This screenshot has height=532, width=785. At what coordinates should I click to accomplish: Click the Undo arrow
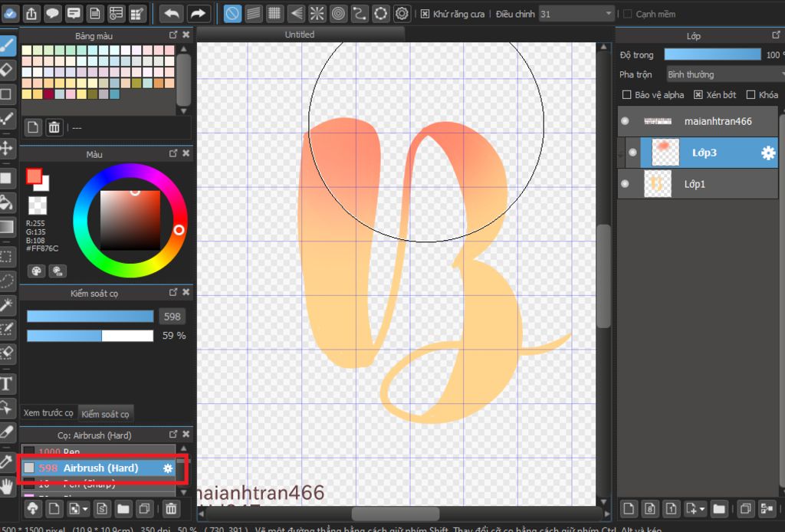(172, 14)
